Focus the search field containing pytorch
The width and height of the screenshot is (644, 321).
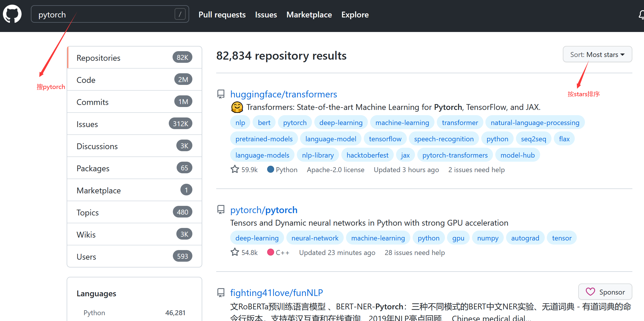point(110,14)
